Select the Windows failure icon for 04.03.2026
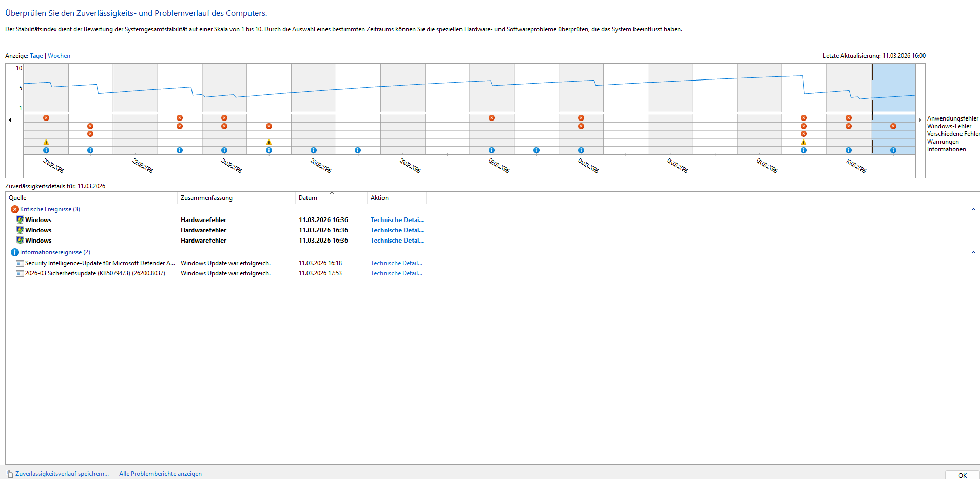This screenshot has width=980, height=479. (x=581, y=126)
